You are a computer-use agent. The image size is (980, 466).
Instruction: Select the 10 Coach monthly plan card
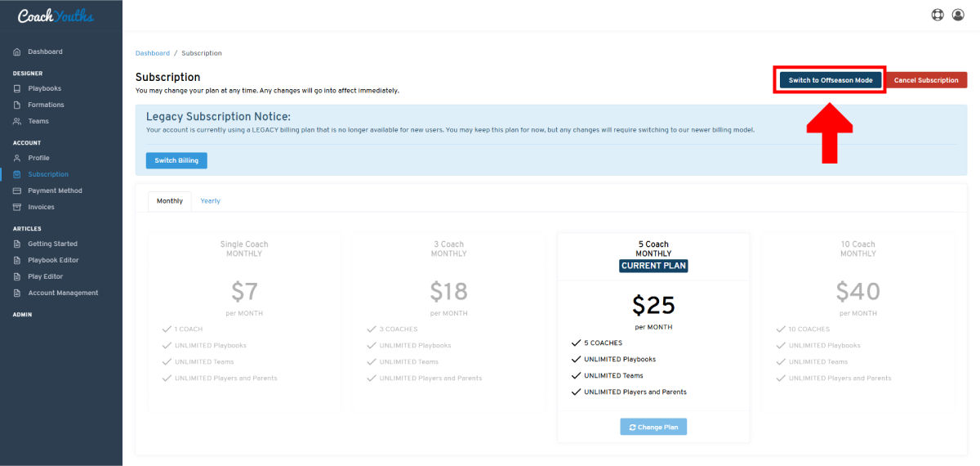pos(858,322)
